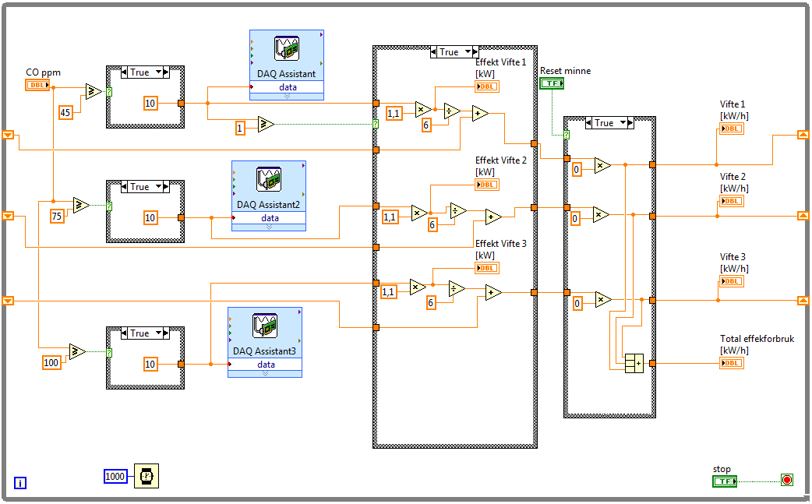Viewport: 812px width, 504px height.
Task: Click the numeric constant 1 below DAQ Assistant
Action: [239, 129]
